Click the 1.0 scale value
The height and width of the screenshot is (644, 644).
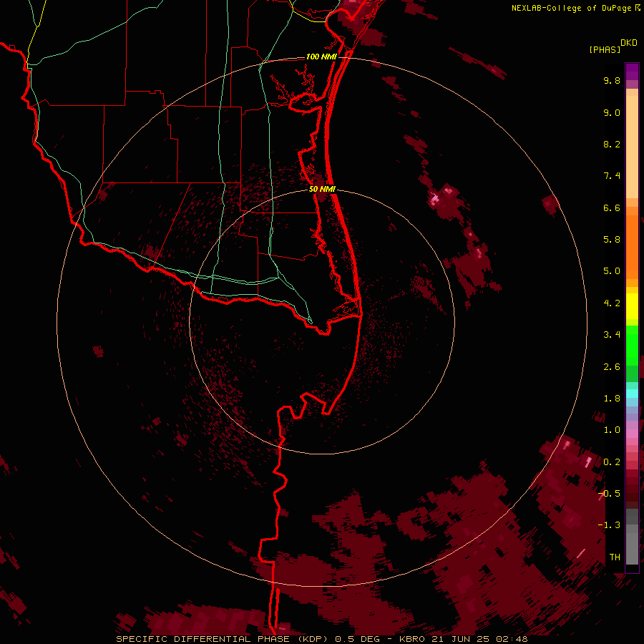[x=612, y=430]
